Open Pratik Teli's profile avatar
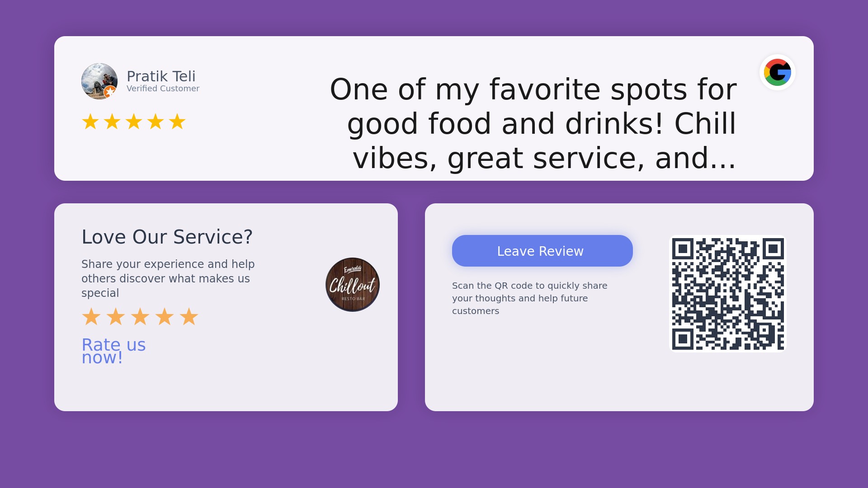Image resolution: width=868 pixels, height=488 pixels. point(99,81)
